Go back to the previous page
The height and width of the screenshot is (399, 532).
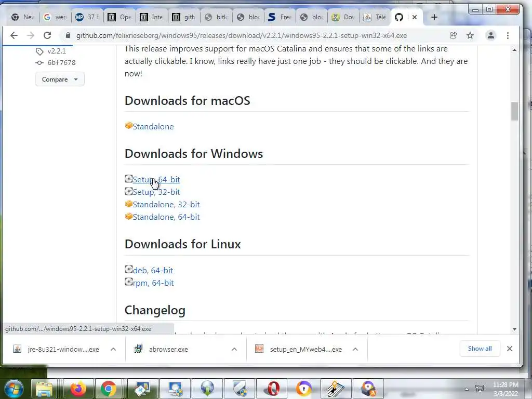coord(14,35)
